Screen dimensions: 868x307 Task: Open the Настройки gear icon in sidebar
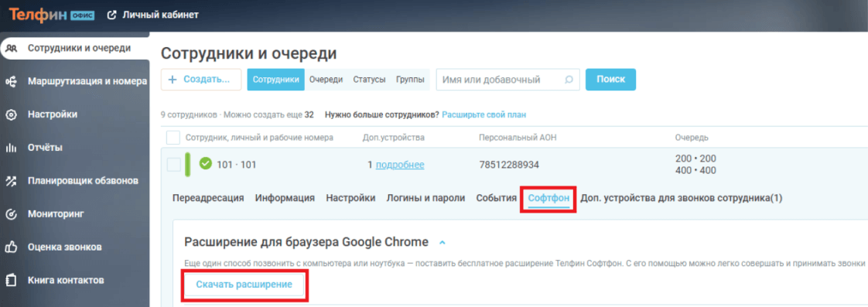(x=11, y=114)
